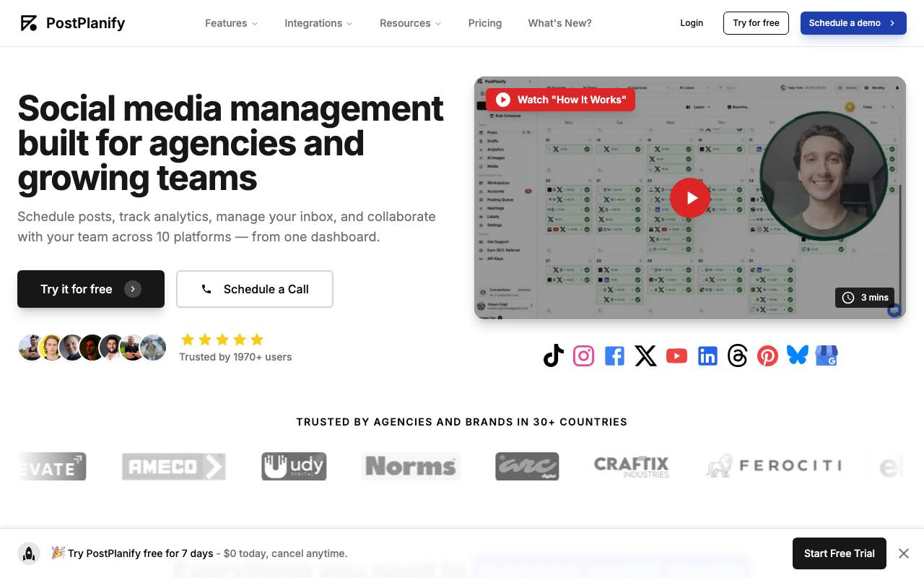The height and width of the screenshot is (578, 924).
Task: Click the 'Social media management' headline
Action: tap(231, 143)
